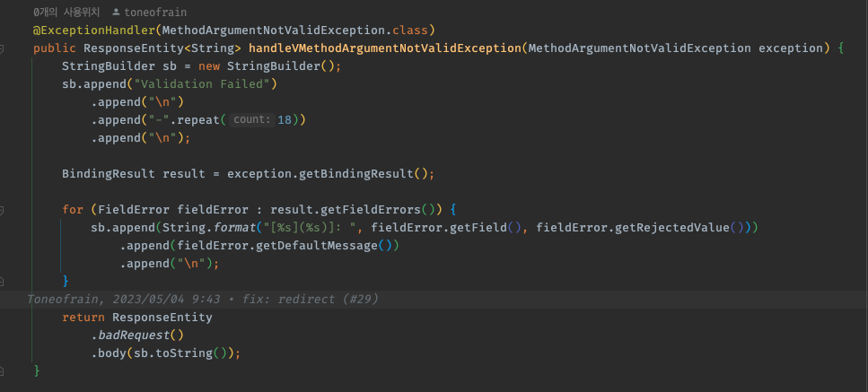This screenshot has width=868, height=392.
Task: Click the 'ResponseEntity<String>' return type
Action: coord(162,48)
